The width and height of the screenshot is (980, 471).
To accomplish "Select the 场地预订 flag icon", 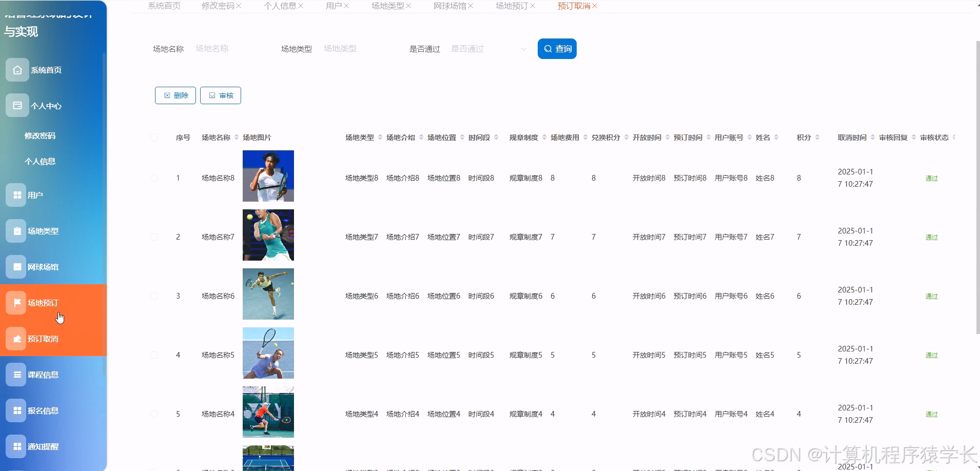I will tap(15, 302).
